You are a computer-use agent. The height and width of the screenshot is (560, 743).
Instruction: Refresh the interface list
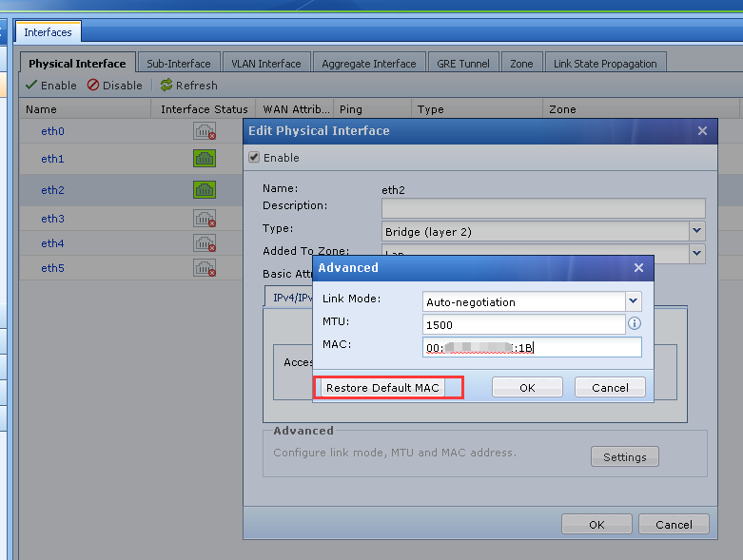coord(188,86)
